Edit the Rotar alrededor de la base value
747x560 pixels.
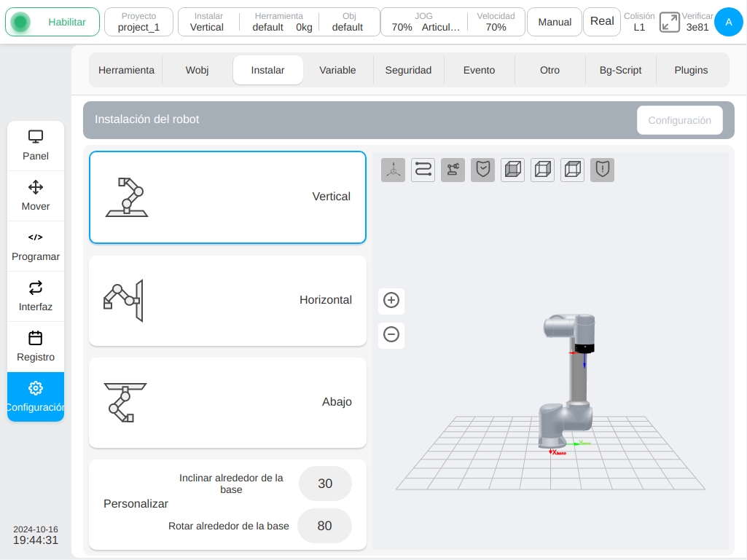(x=324, y=526)
